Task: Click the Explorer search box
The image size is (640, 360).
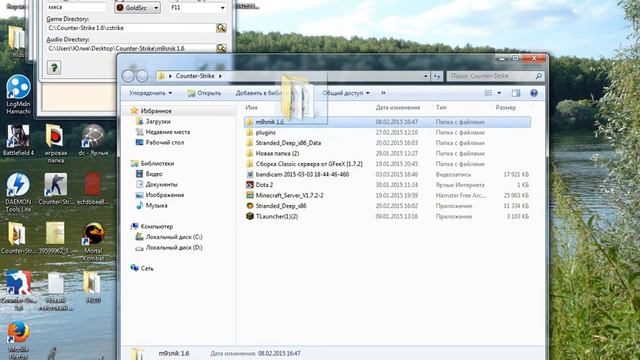Action: tap(495, 76)
